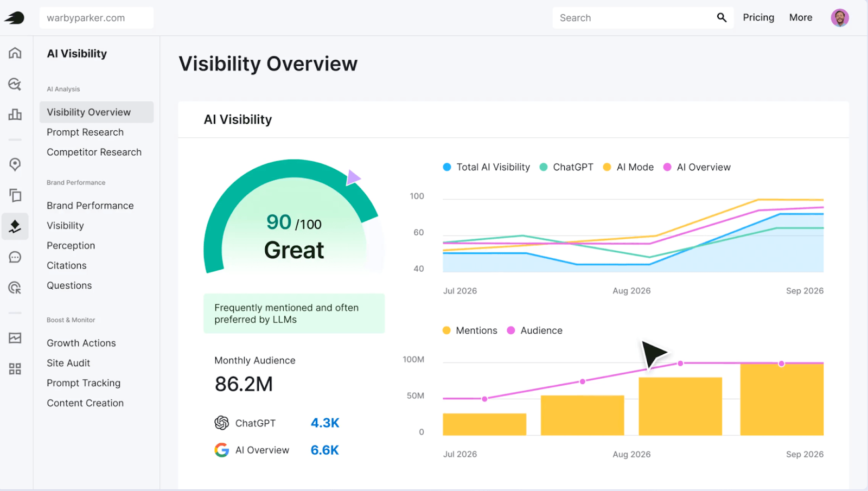868x491 pixels.
Task: Click the Pricing link
Action: pos(758,17)
